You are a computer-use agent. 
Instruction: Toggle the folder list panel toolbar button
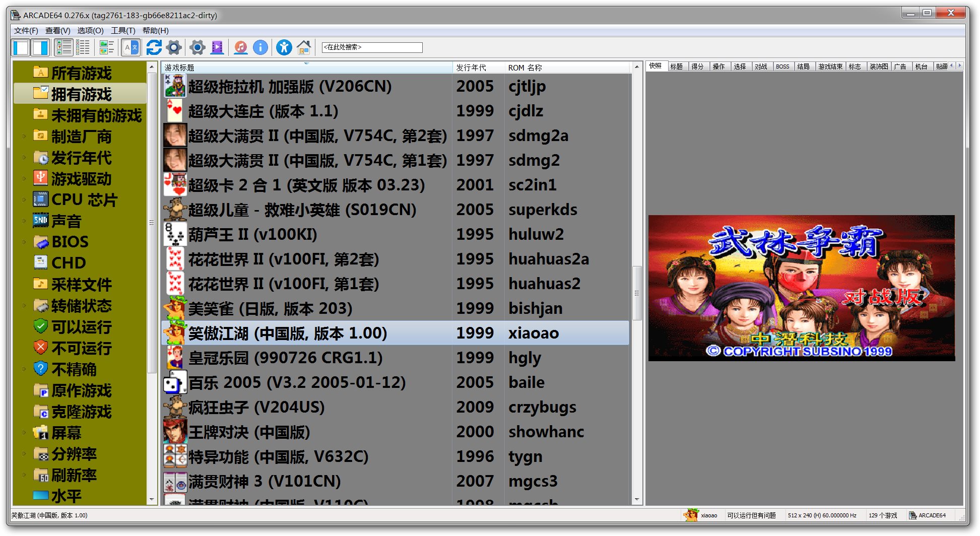point(21,48)
